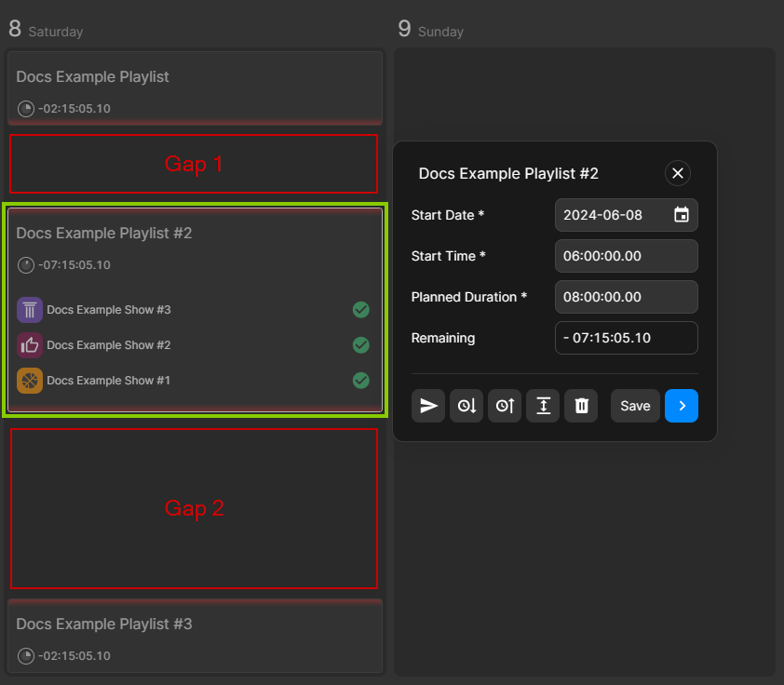This screenshot has height=685, width=784.
Task: Click the thumbs-up icon of Show #2
Action: coord(30,345)
